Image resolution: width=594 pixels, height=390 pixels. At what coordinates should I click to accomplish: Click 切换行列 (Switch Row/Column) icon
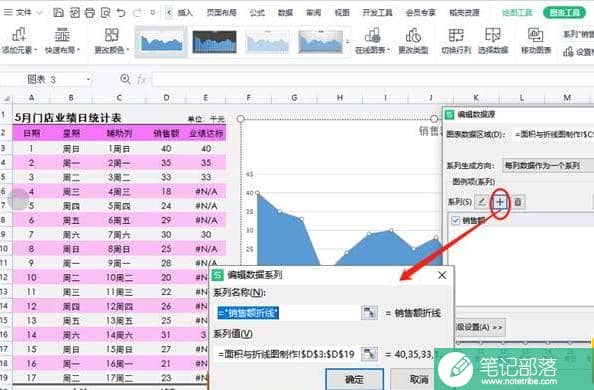[456, 35]
